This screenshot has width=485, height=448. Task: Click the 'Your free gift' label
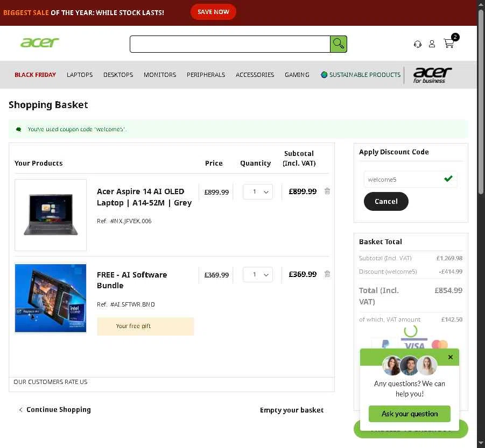(133, 326)
